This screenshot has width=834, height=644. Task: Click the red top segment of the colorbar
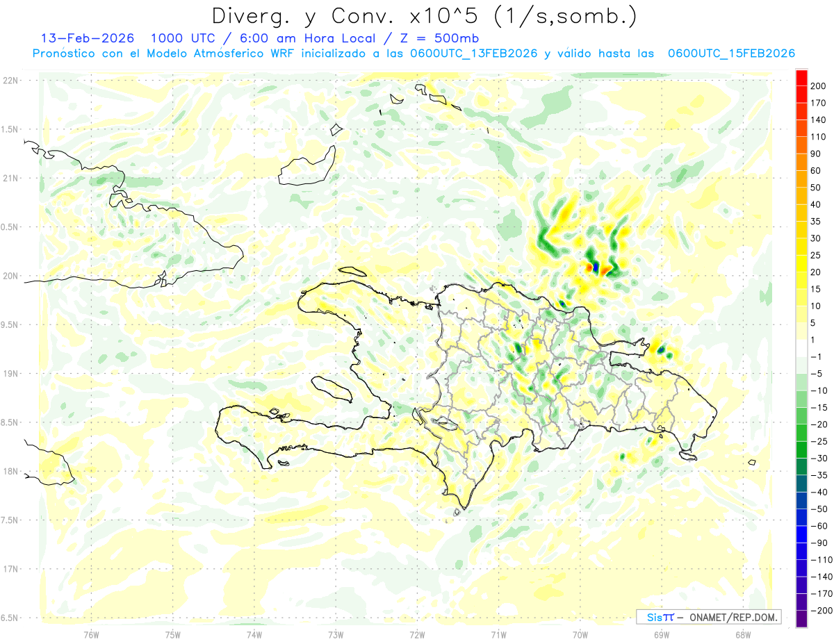pos(801,78)
